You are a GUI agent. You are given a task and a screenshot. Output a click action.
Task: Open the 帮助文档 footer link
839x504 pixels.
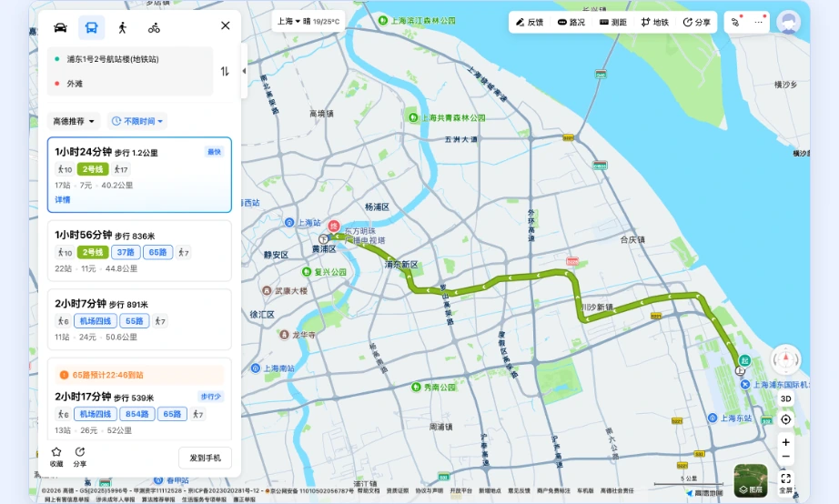[369, 490]
